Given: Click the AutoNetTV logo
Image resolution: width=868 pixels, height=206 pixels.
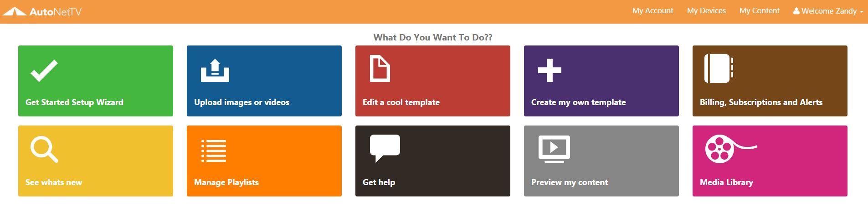Looking at the screenshot, I should [x=42, y=11].
